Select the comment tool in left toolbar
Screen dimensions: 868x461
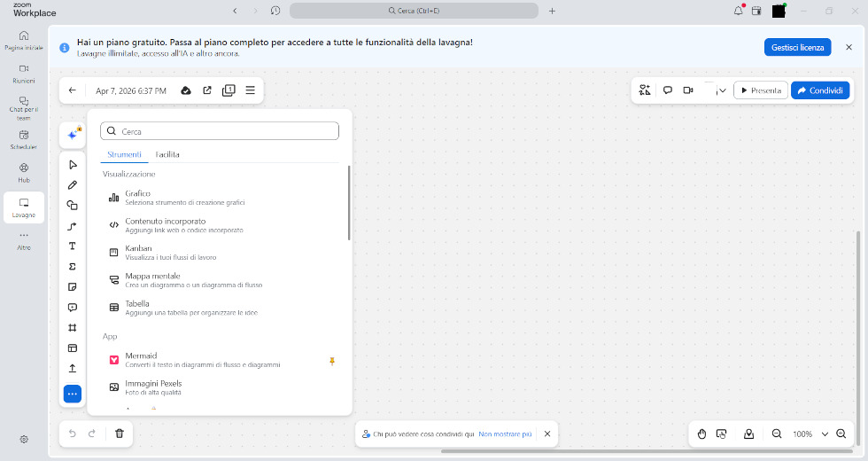point(73,308)
